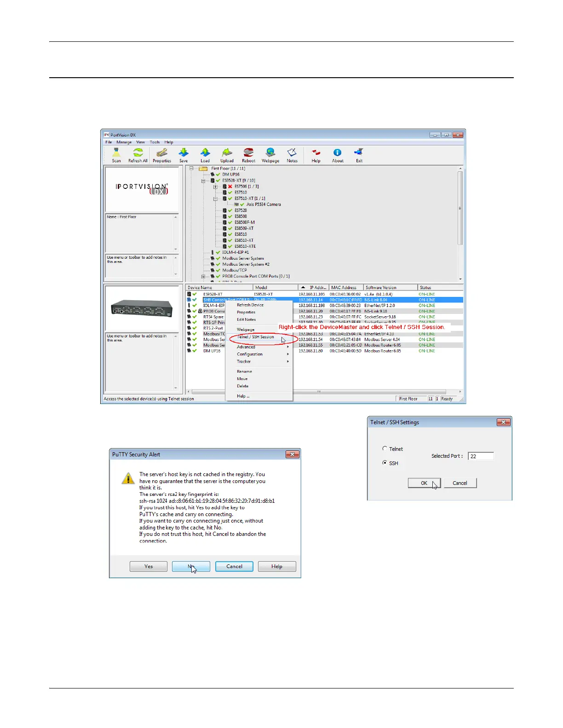Close the PuTTY Security Alert dialog
563x728 pixels.
click(x=292, y=455)
